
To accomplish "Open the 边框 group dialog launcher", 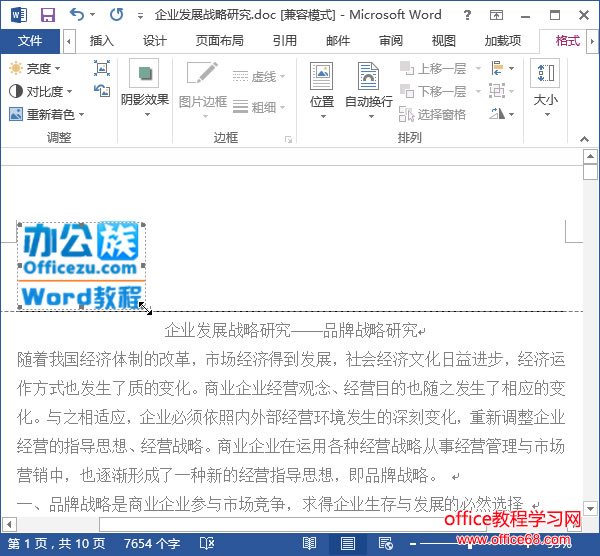I will pyautogui.click(x=288, y=140).
